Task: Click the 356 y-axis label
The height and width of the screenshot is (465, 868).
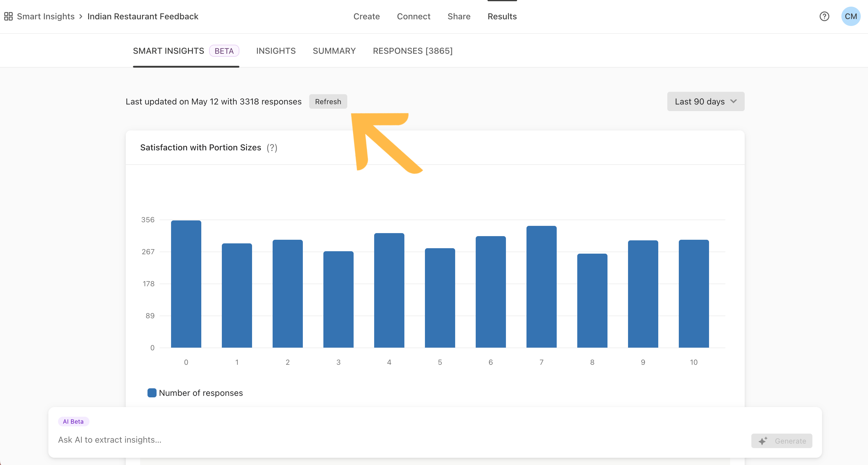Action: (148, 220)
